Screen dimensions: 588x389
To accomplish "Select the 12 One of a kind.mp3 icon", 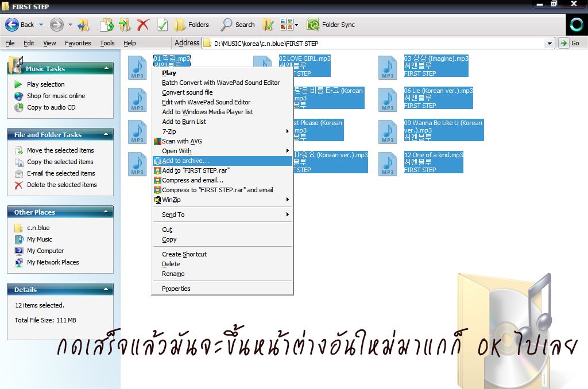I will coord(388,164).
